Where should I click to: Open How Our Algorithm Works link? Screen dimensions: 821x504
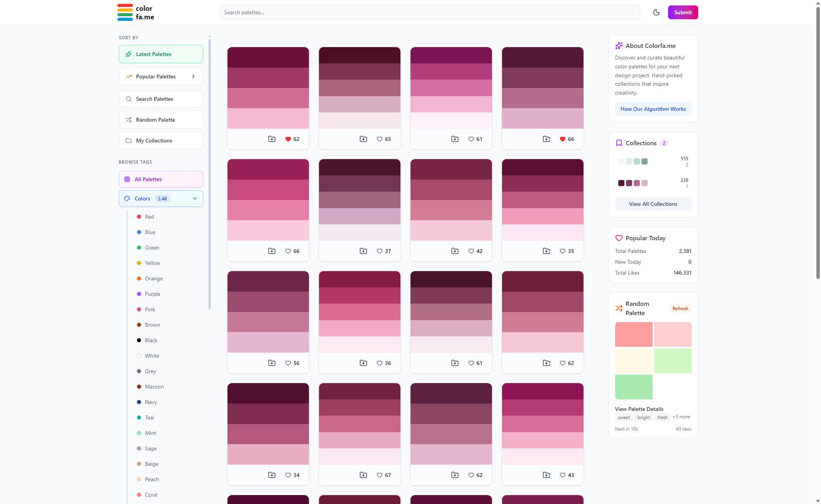pos(653,109)
